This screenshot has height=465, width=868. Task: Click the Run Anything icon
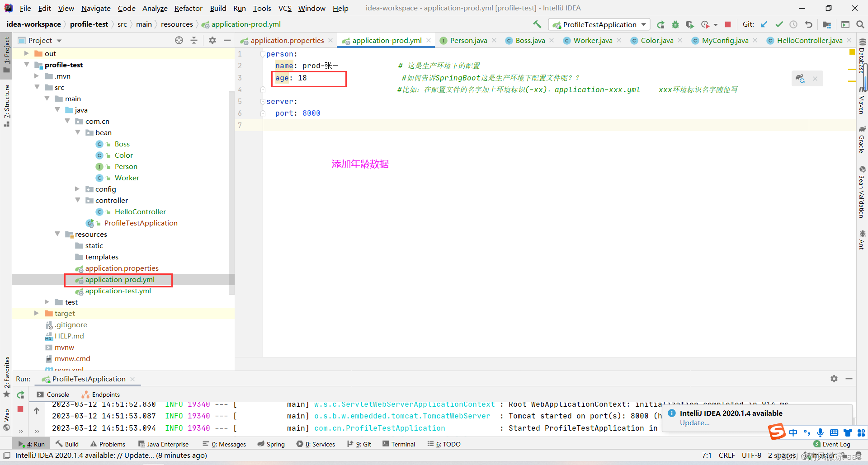[x=845, y=24]
